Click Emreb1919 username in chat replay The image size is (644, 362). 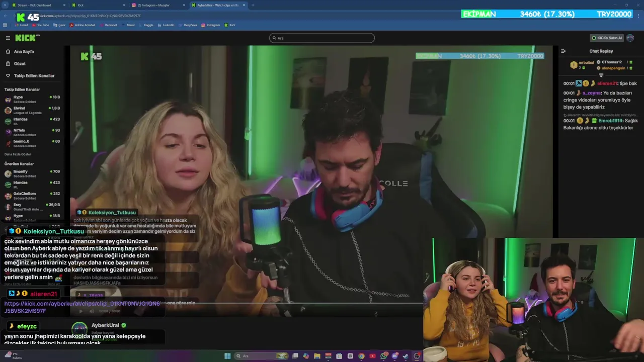click(x=610, y=121)
